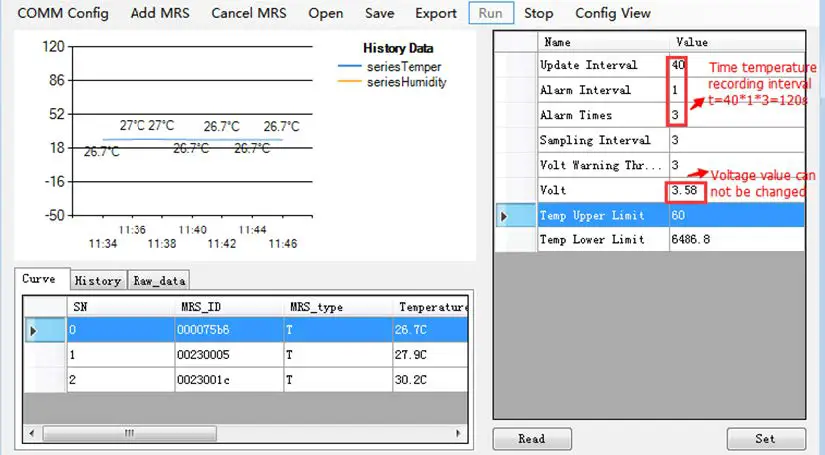This screenshot has height=455, width=825.
Task: Select the Alarm Interval name cell
Action: pos(603,90)
